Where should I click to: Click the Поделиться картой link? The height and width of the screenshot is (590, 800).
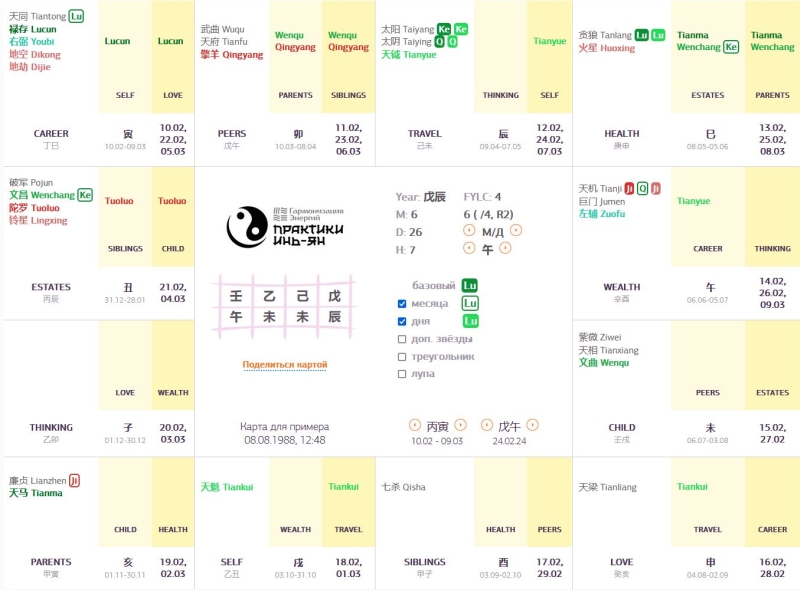[x=285, y=365]
